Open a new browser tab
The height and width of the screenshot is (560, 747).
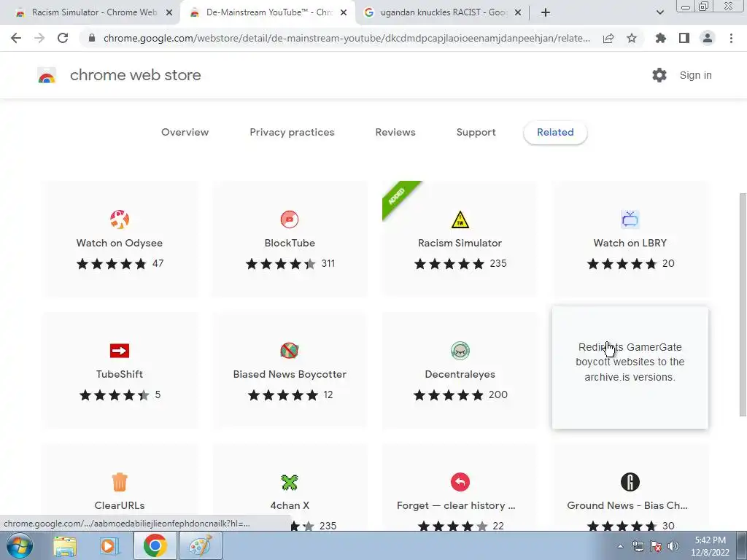click(x=546, y=12)
